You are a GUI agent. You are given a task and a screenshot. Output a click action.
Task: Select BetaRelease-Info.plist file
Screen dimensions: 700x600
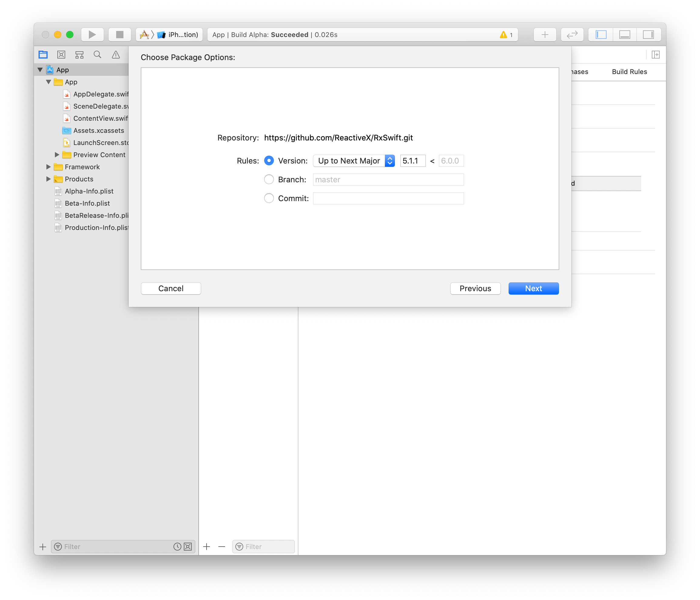[92, 216]
